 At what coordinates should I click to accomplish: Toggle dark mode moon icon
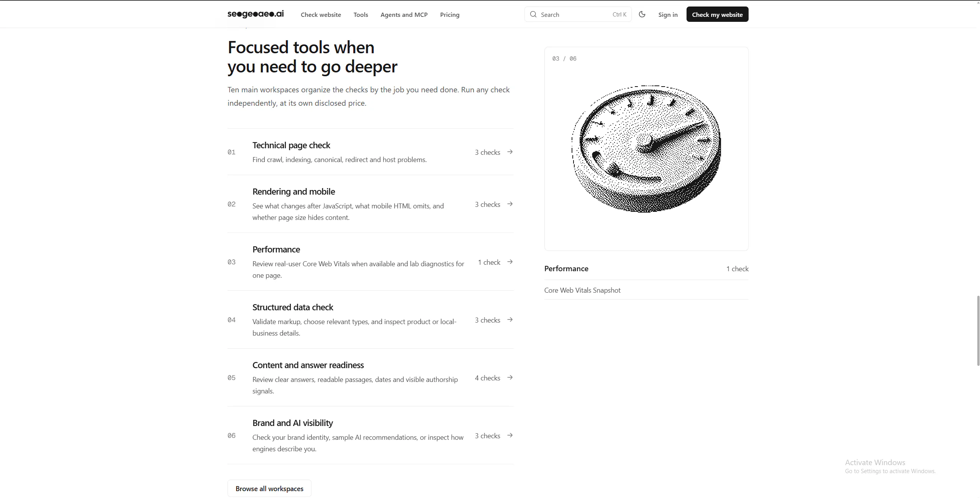(x=642, y=14)
